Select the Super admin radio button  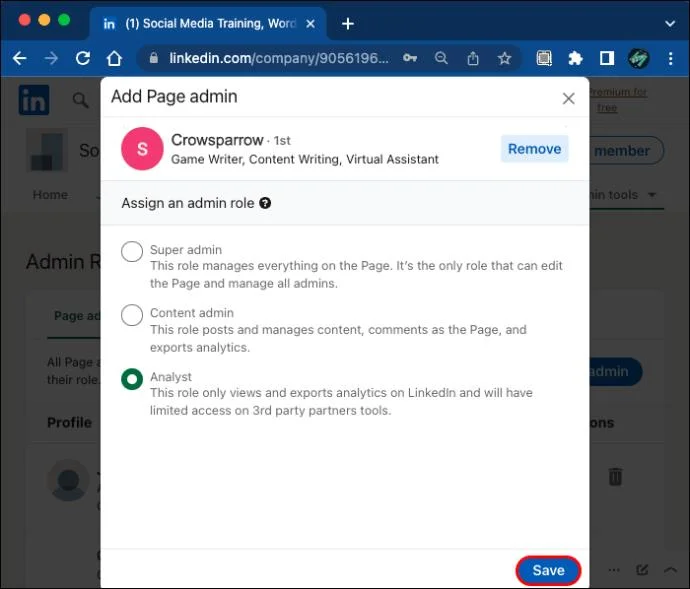coord(132,251)
